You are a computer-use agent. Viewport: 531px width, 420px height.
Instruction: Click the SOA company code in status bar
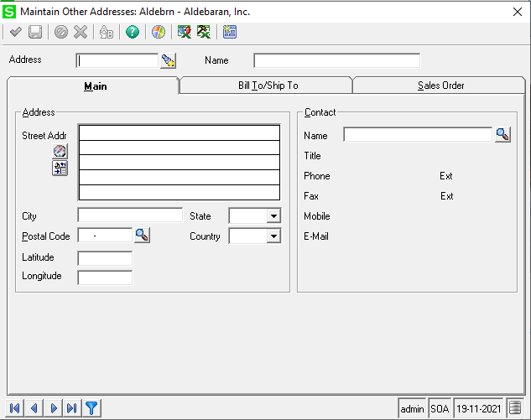440,409
